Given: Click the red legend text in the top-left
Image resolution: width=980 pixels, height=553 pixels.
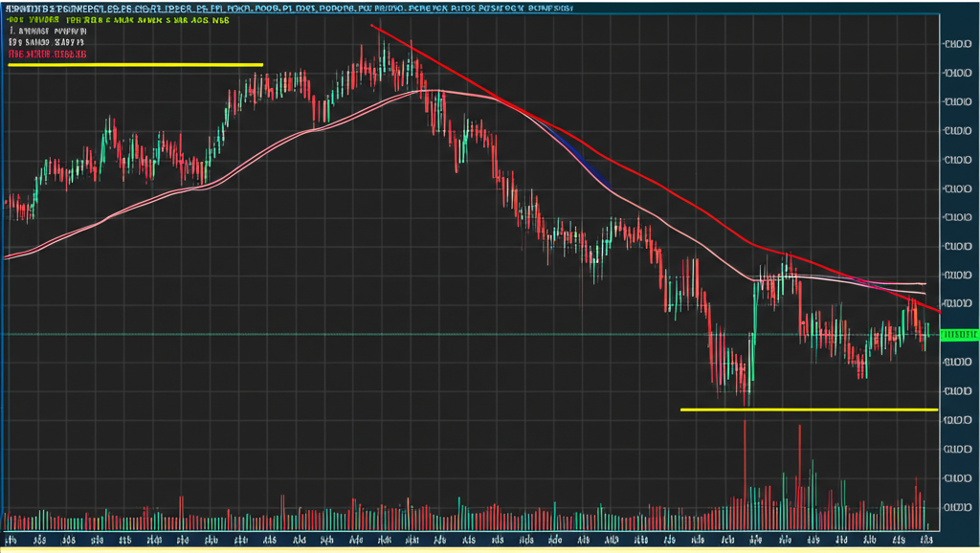Looking at the screenshot, I should click(x=48, y=55).
